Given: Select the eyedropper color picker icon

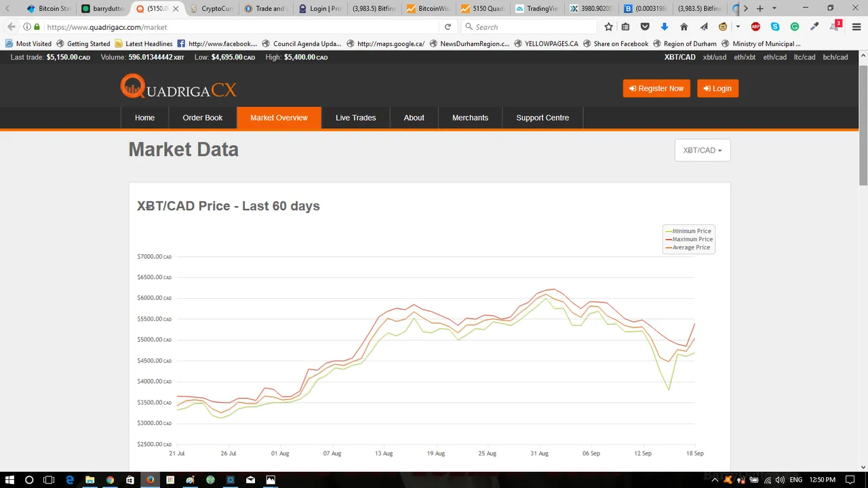Looking at the screenshot, I should coord(814,27).
